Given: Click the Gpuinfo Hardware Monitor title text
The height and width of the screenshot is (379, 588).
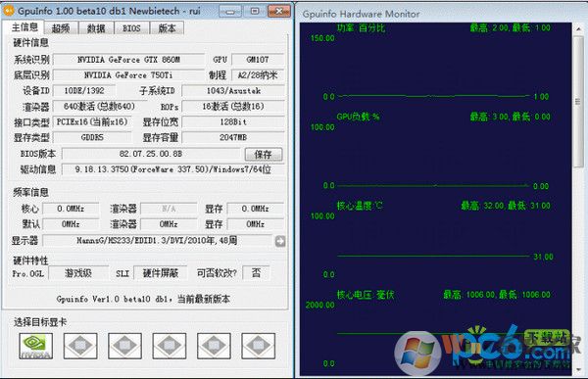Looking at the screenshot, I should point(361,14).
